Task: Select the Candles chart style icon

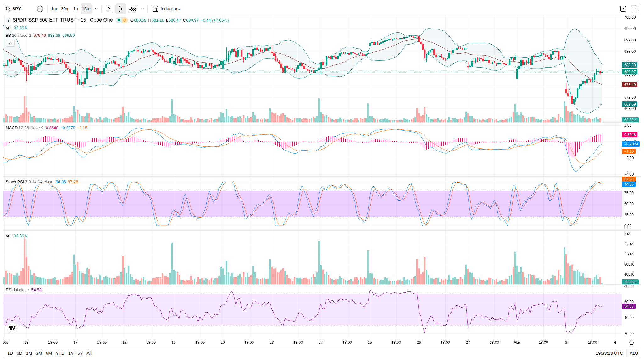Action: click(x=121, y=9)
